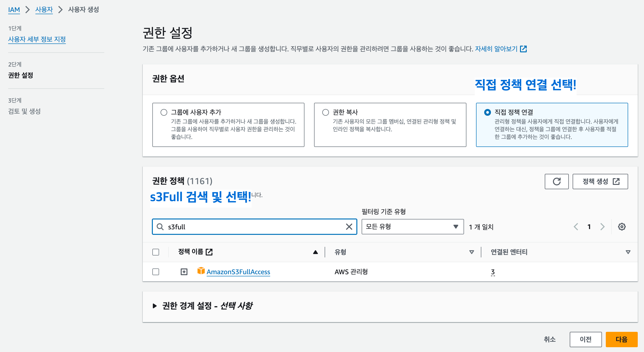
Task: Go to previous page of policies
Action: point(576,227)
